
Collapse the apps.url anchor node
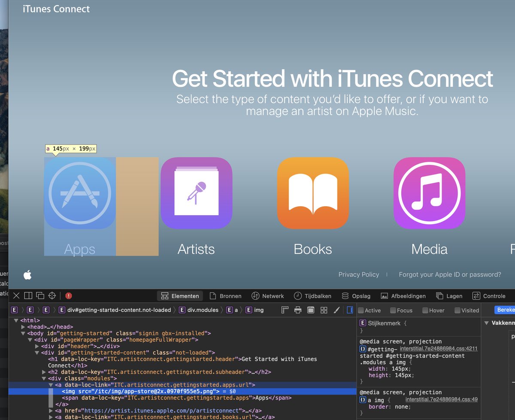tap(51, 385)
